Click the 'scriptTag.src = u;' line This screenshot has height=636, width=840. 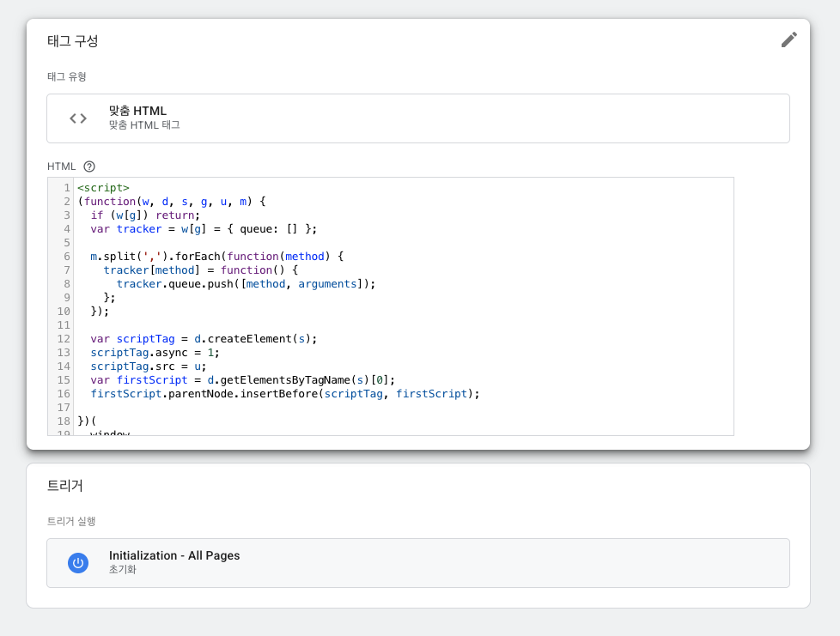[149, 366]
